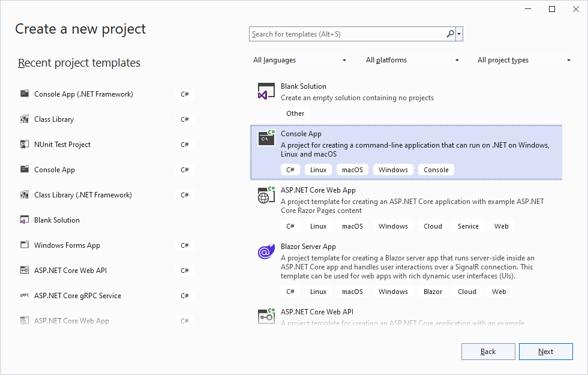588x375 pixels.
Task: Click the Linux tag under Console App
Action: click(x=318, y=169)
